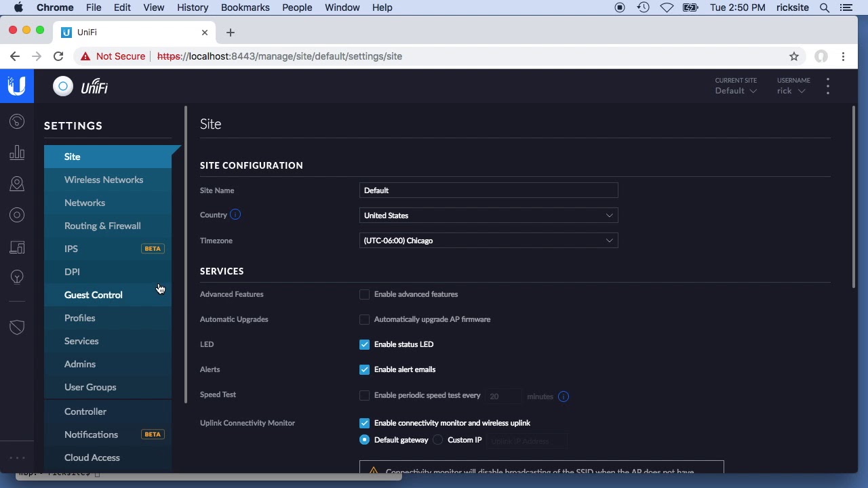Open the History menu
The height and width of the screenshot is (488, 868).
click(x=193, y=7)
